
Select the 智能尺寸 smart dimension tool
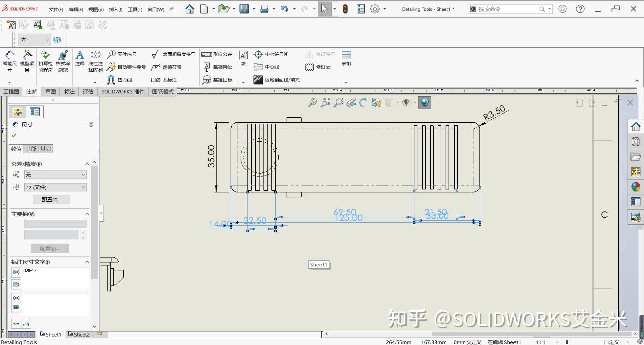pos(10,61)
